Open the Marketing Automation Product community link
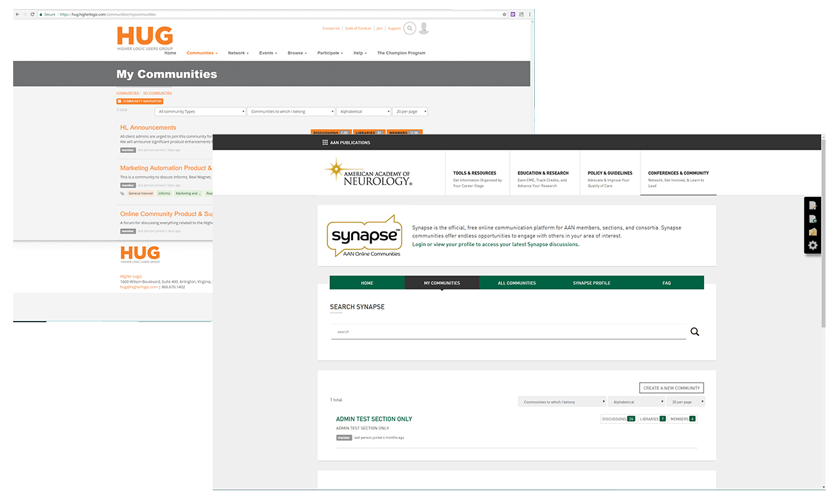 [x=166, y=168]
